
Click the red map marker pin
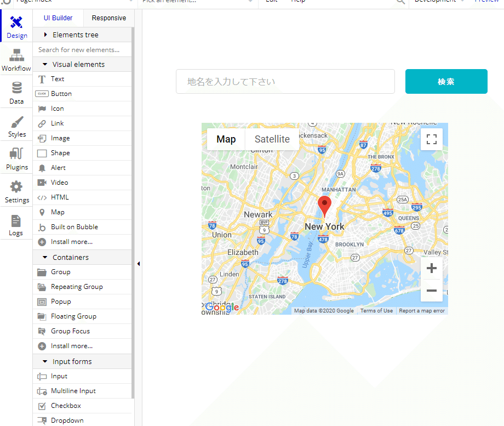click(325, 207)
